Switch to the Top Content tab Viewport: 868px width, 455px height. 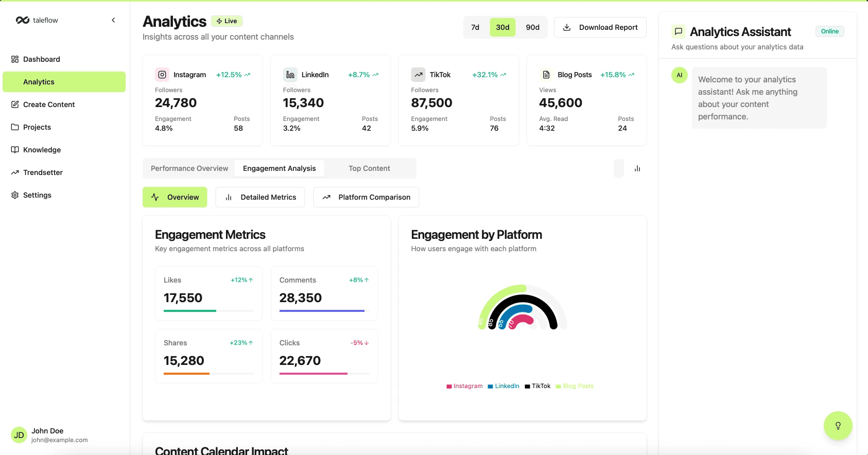coord(369,168)
